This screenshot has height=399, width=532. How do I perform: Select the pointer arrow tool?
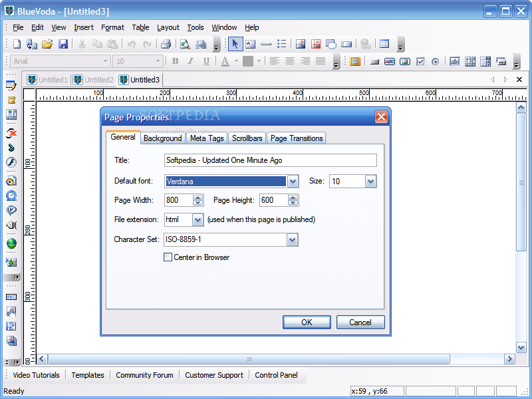(x=235, y=44)
